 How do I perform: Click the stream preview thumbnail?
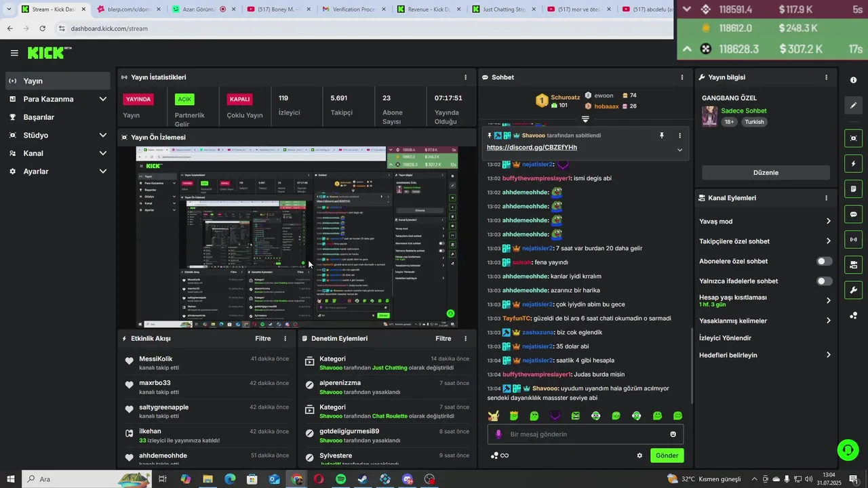297,237
